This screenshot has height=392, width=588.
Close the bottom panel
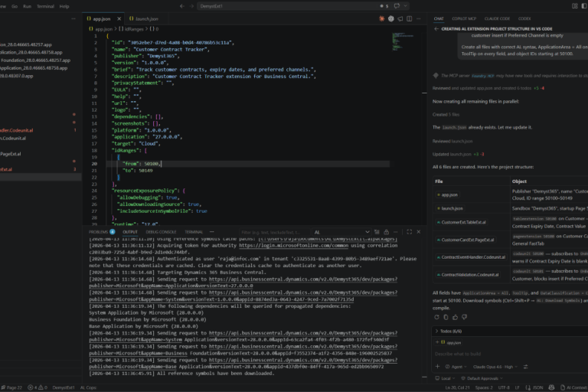419,232
